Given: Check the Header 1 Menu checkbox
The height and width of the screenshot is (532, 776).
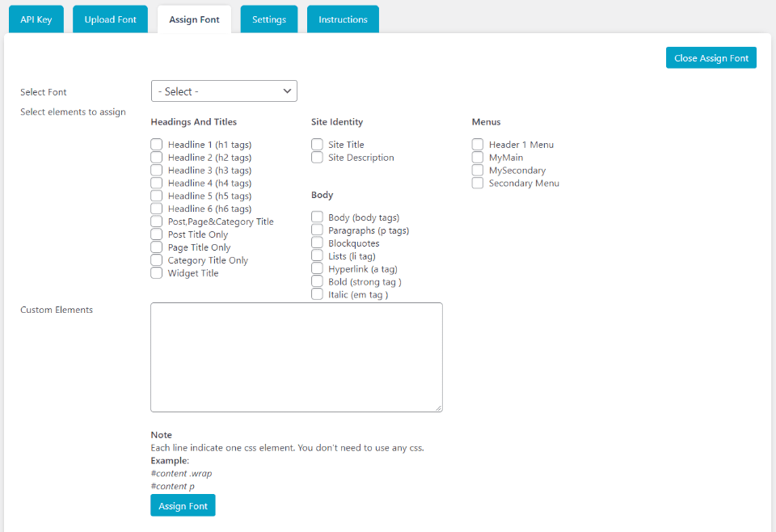Looking at the screenshot, I should pyautogui.click(x=478, y=145).
